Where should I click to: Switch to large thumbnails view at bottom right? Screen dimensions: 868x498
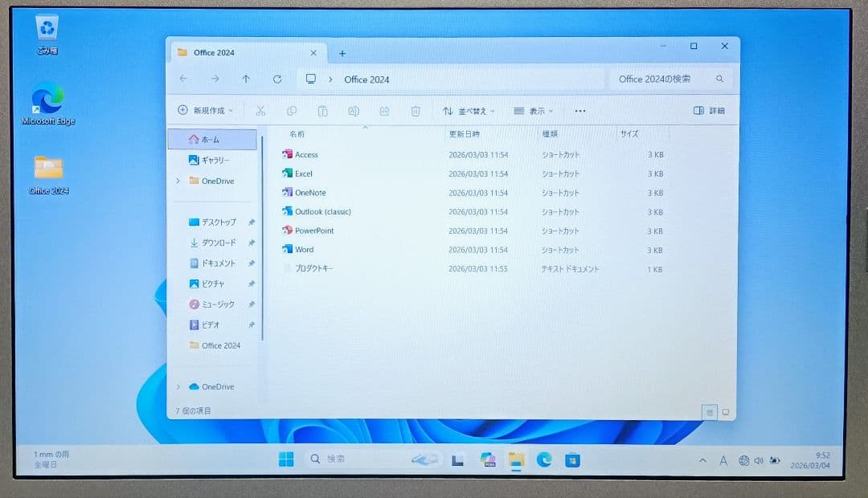[x=725, y=410]
